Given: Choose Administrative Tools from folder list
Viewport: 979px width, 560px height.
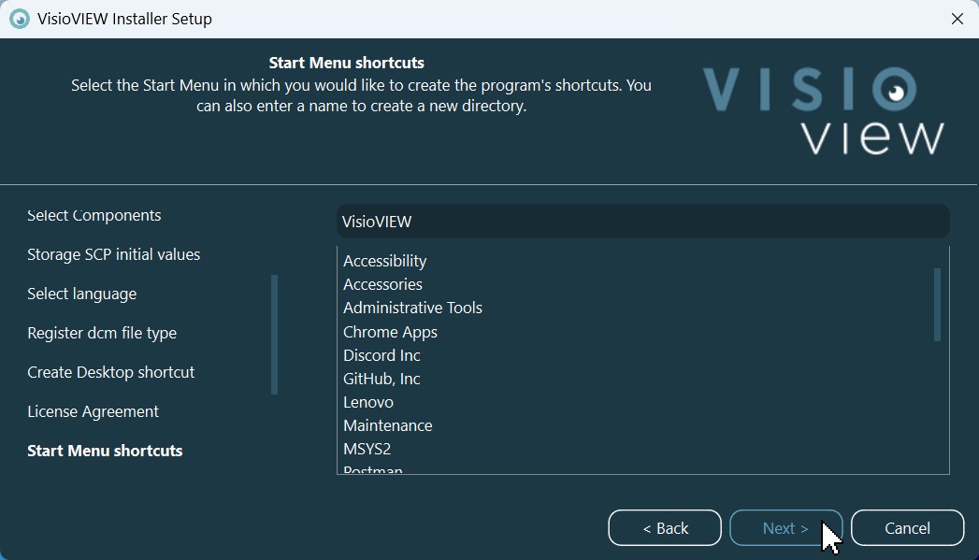Looking at the screenshot, I should point(412,308).
